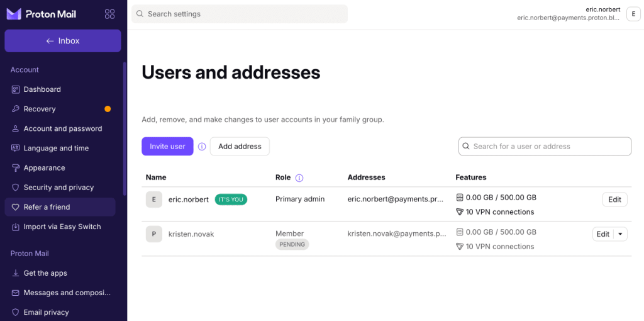Viewport: 644px width, 321px height.
Task: Click the Add address button
Action: click(x=240, y=146)
